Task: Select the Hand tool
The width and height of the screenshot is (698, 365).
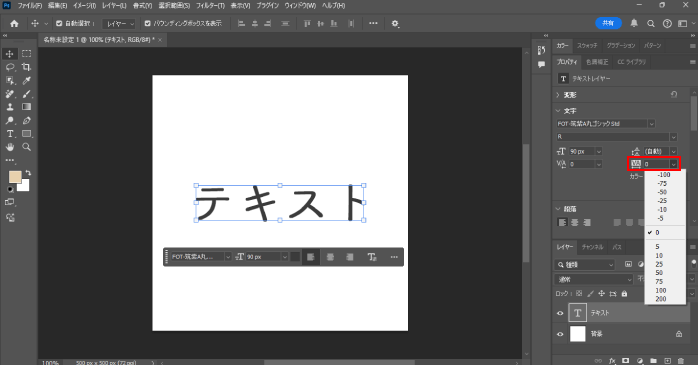Action: click(10, 147)
